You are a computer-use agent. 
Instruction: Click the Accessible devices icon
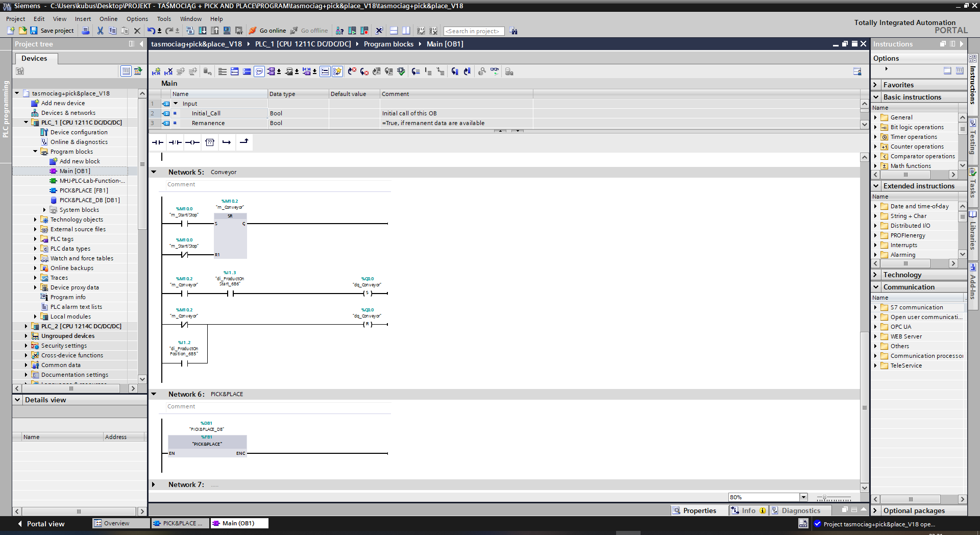coord(339,31)
